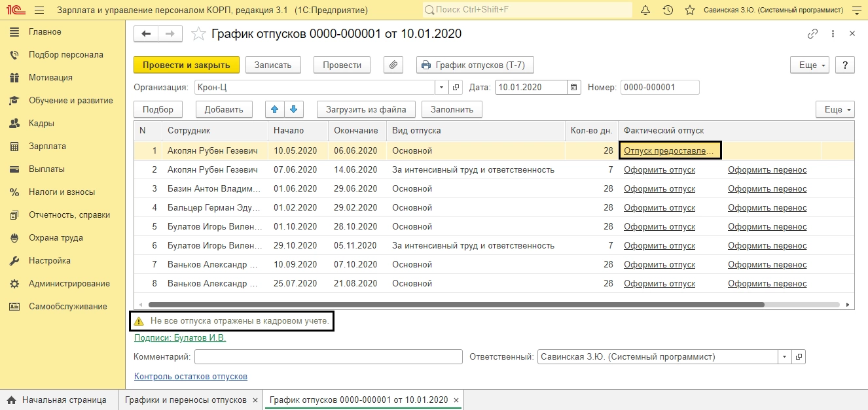Open Контроль остатков отпусков link
The image size is (868, 410).
(190, 376)
